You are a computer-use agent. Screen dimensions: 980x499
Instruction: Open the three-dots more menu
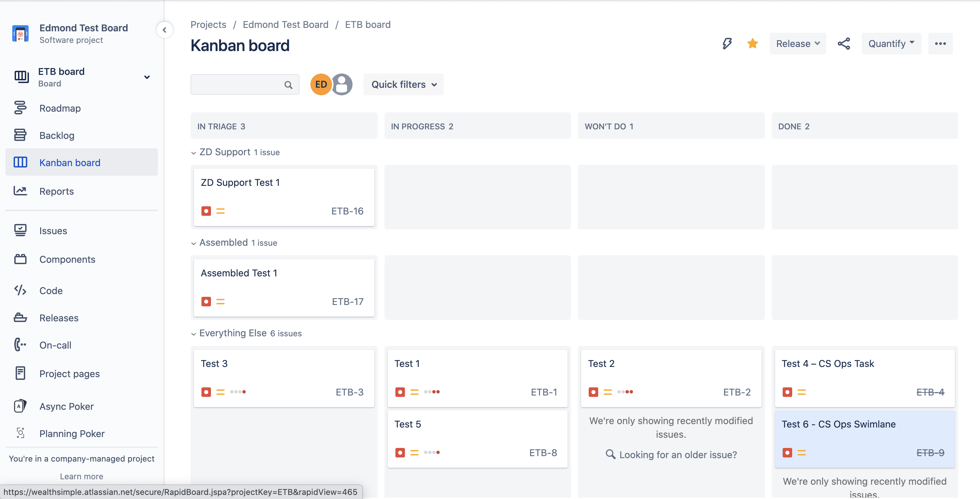pos(940,43)
